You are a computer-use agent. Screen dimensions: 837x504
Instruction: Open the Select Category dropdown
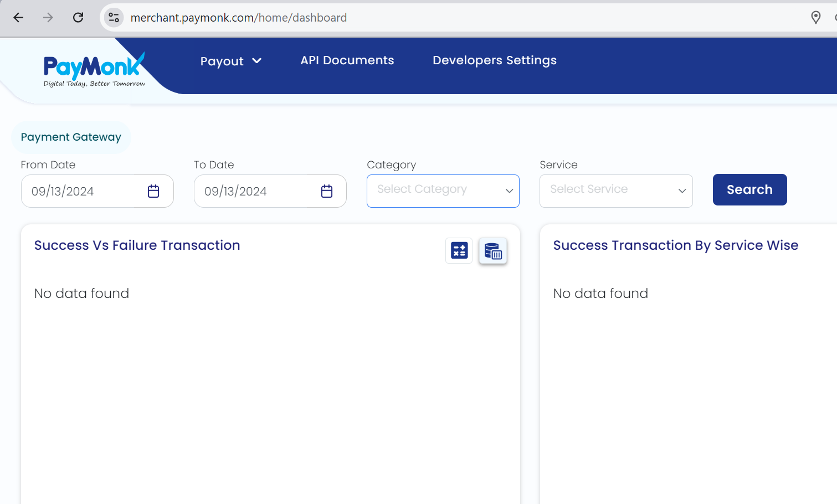coord(443,191)
